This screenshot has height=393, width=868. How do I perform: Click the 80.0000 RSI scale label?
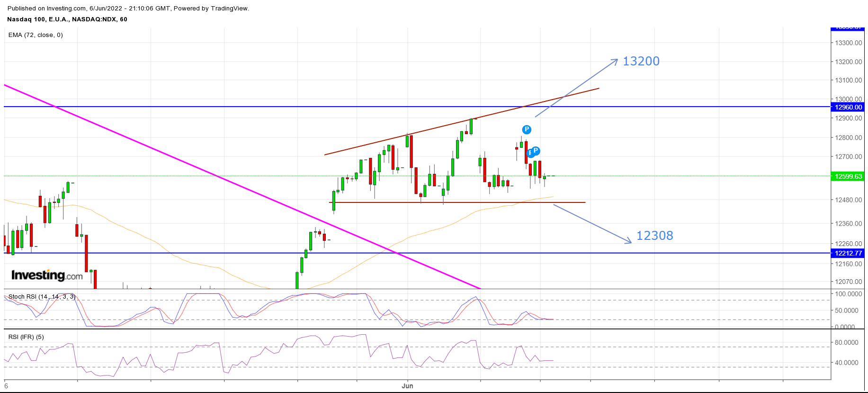point(846,343)
